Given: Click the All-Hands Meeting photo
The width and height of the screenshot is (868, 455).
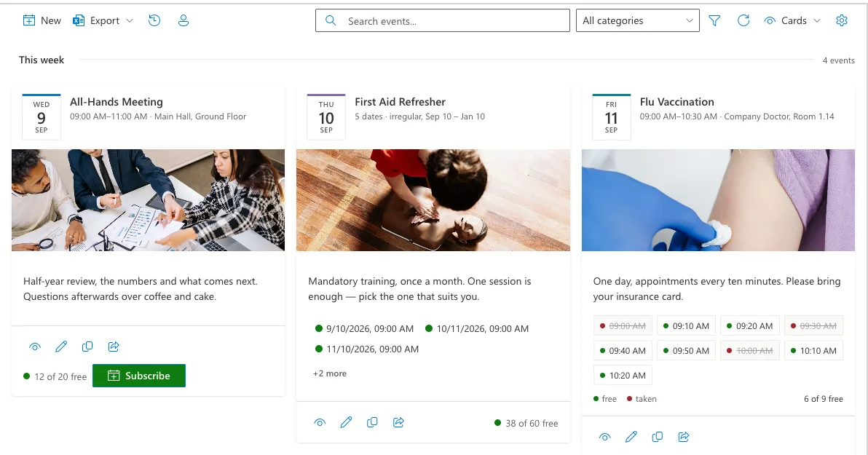Looking at the screenshot, I should 148,199.
